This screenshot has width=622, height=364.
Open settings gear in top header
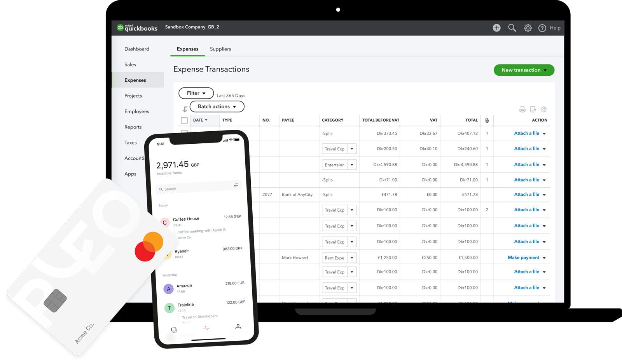click(x=528, y=28)
